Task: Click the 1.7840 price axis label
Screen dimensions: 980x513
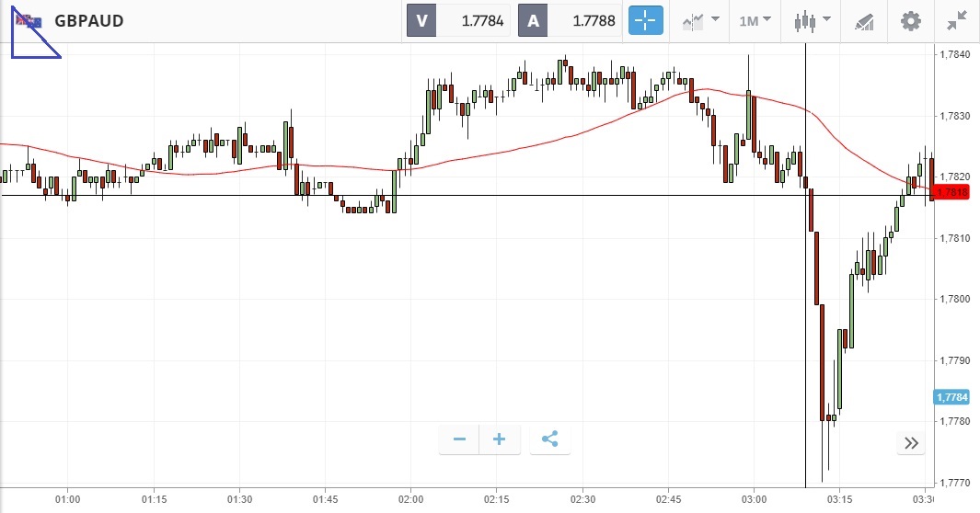Action: pyautogui.click(x=956, y=55)
